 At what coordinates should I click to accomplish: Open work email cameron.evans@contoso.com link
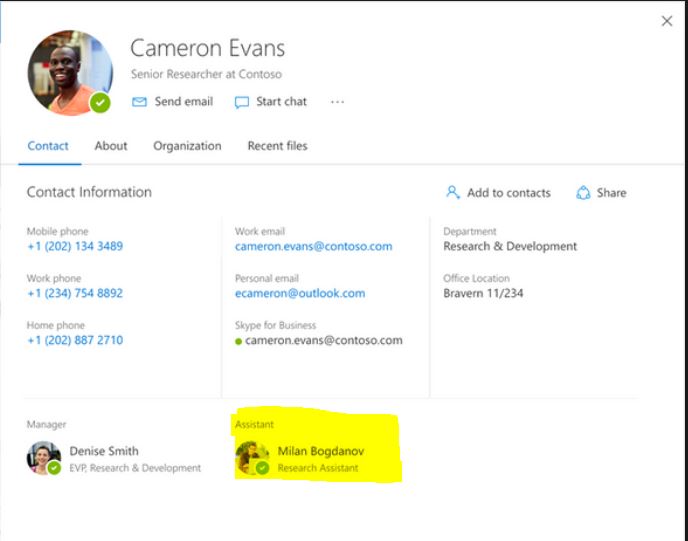[314, 247]
